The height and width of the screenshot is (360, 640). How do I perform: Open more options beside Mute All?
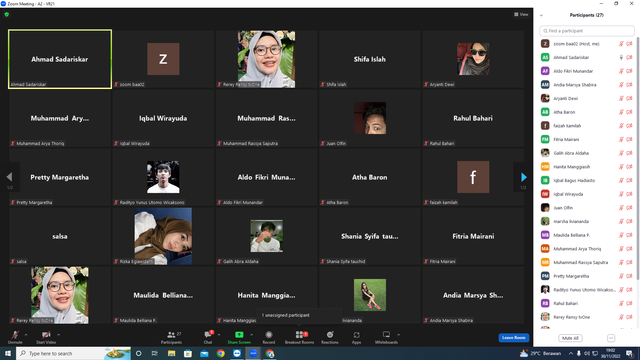point(611,338)
